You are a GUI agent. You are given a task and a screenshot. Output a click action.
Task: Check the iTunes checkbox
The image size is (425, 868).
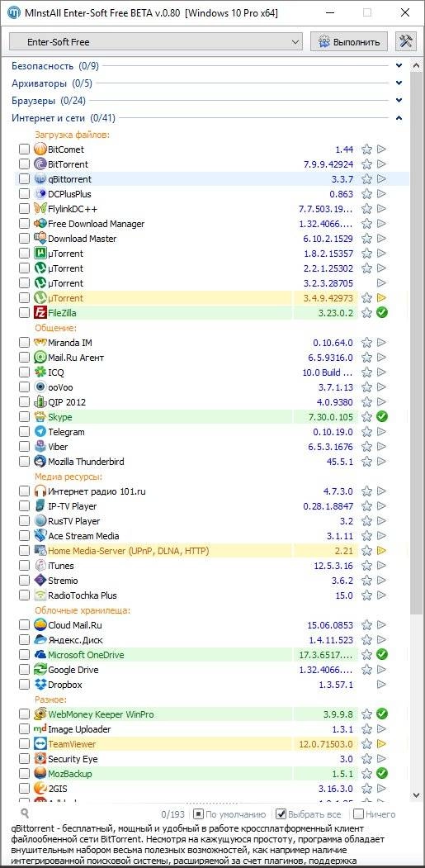tap(25, 566)
